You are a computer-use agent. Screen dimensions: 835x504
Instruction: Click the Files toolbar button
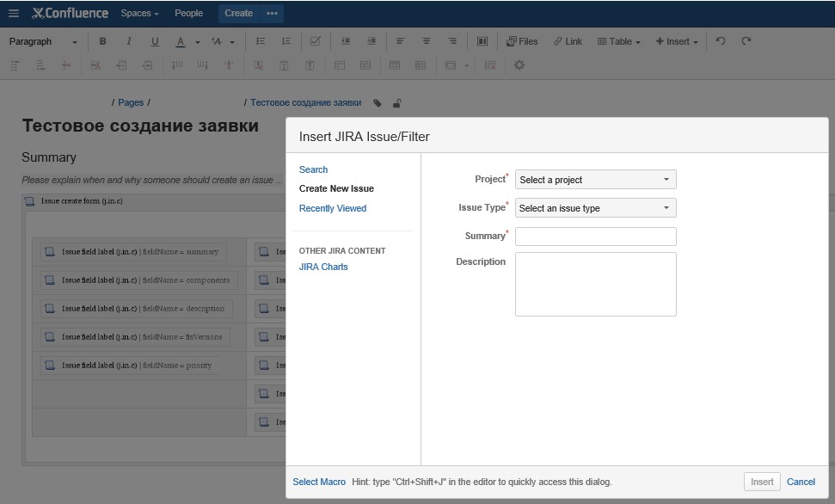tap(522, 41)
